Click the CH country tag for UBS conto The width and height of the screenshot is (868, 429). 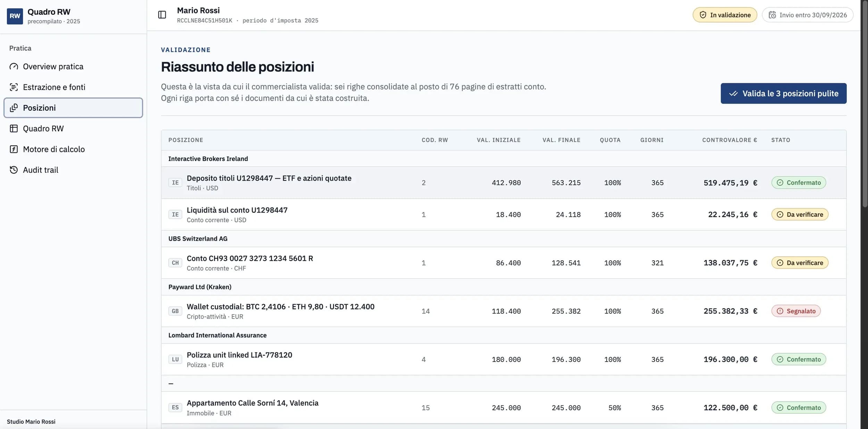click(175, 263)
